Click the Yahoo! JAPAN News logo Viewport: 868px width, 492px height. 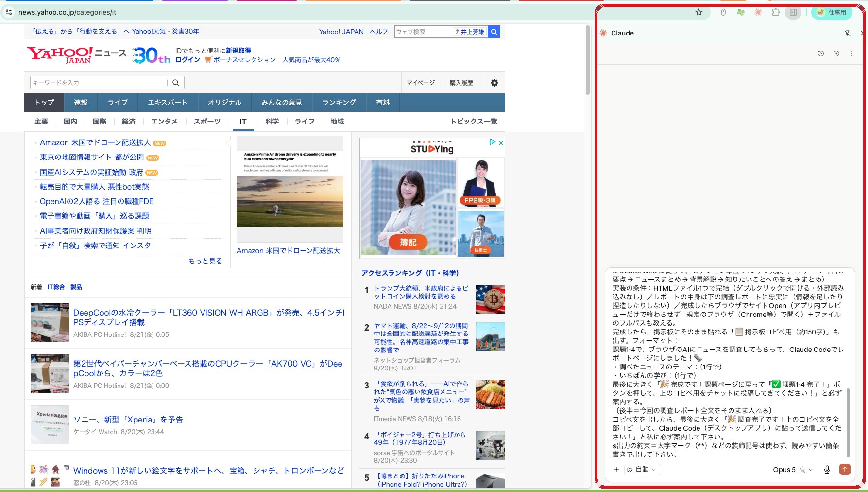pos(77,55)
